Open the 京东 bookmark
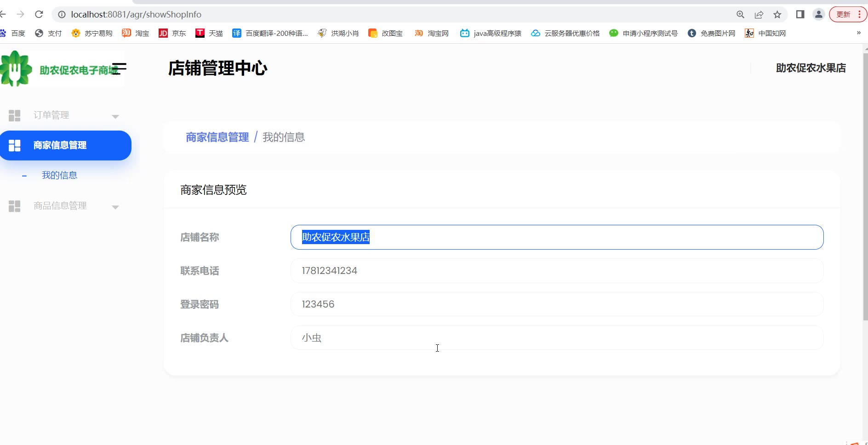The width and height of the screenshot is (868, 445). click(172, 33)
